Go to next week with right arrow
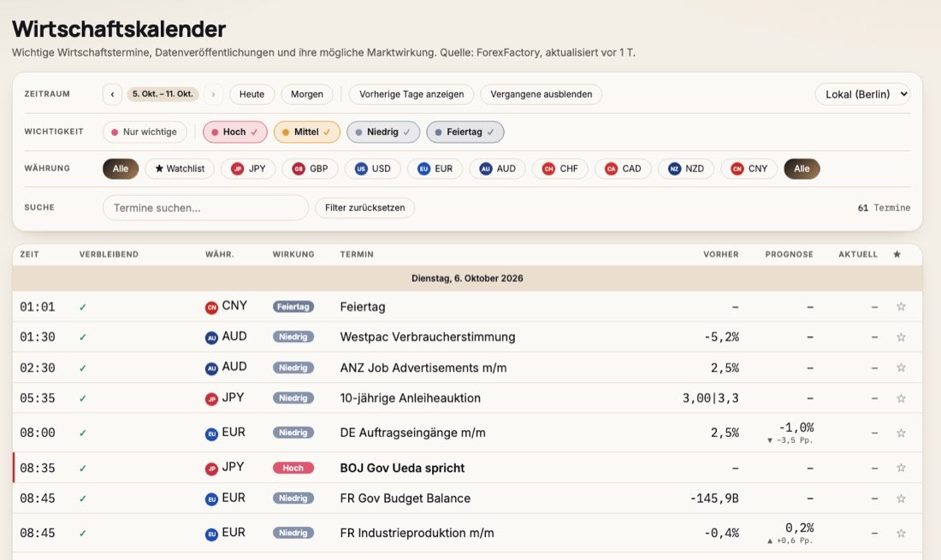Viewport: 941px width, 560px height. 213,94
